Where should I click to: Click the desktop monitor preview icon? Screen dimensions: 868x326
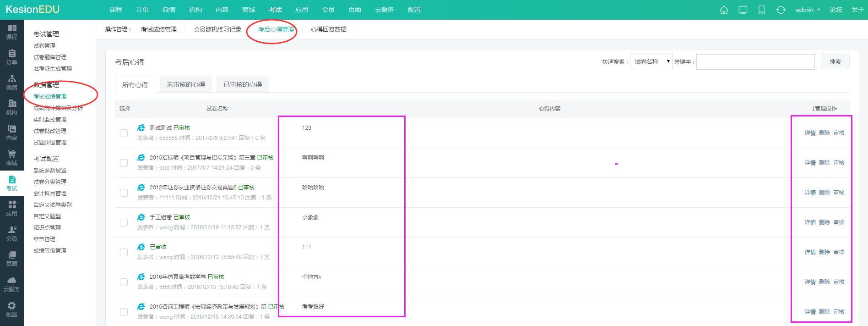click(743, 10)
